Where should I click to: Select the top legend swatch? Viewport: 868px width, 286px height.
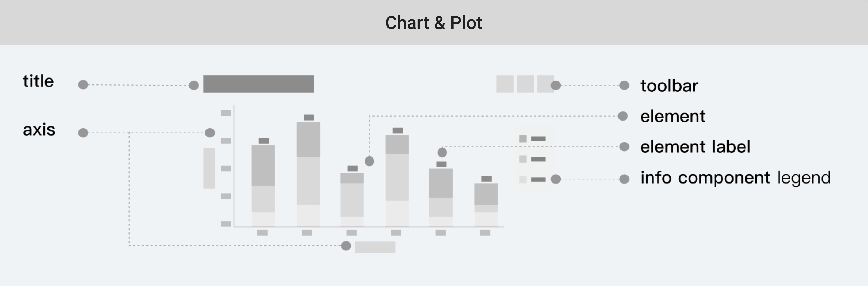(523, 139)
